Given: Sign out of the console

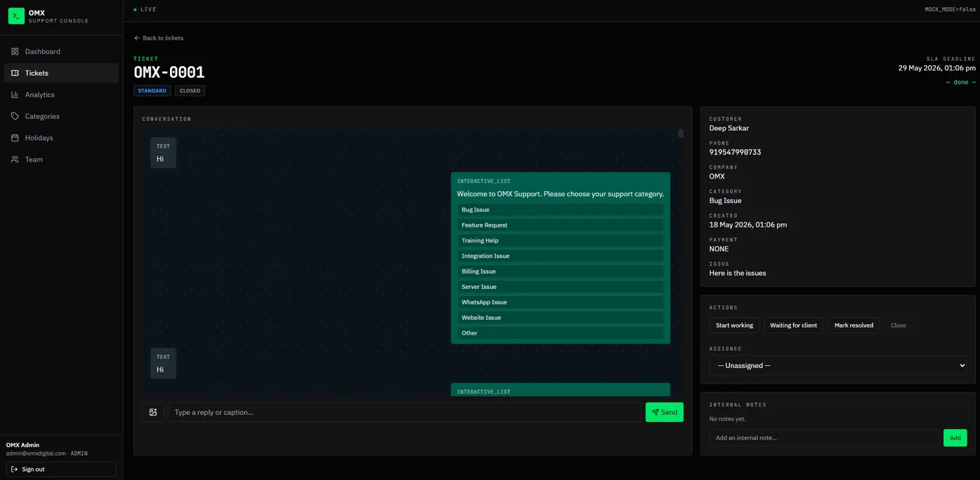Looking at the screenshot, I should pos(61,470).
